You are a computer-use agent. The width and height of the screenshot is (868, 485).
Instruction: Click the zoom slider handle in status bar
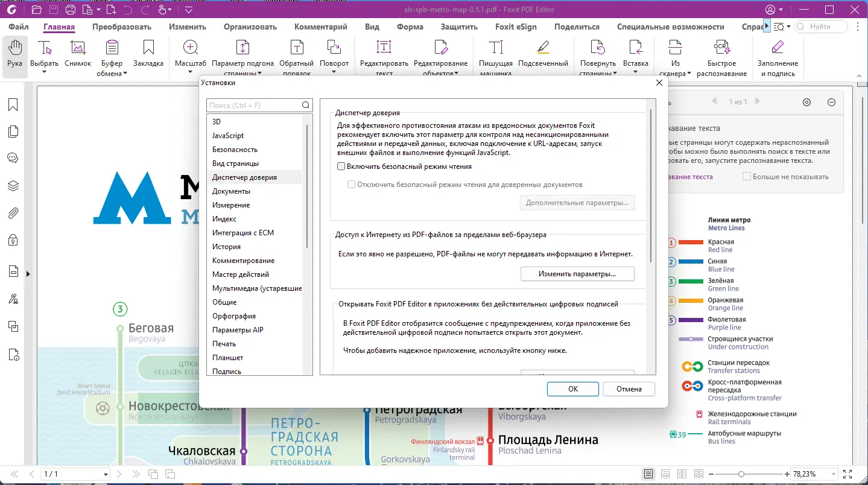tap(741, 474)
